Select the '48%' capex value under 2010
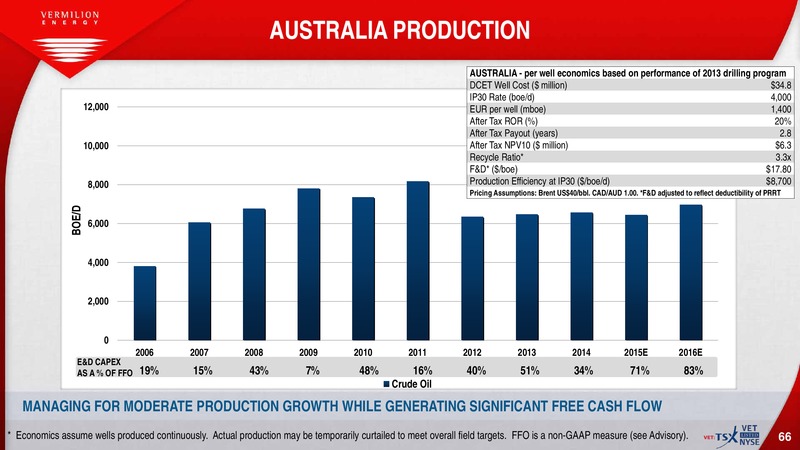This screenshot has width=800, height=450. (369, 371)
